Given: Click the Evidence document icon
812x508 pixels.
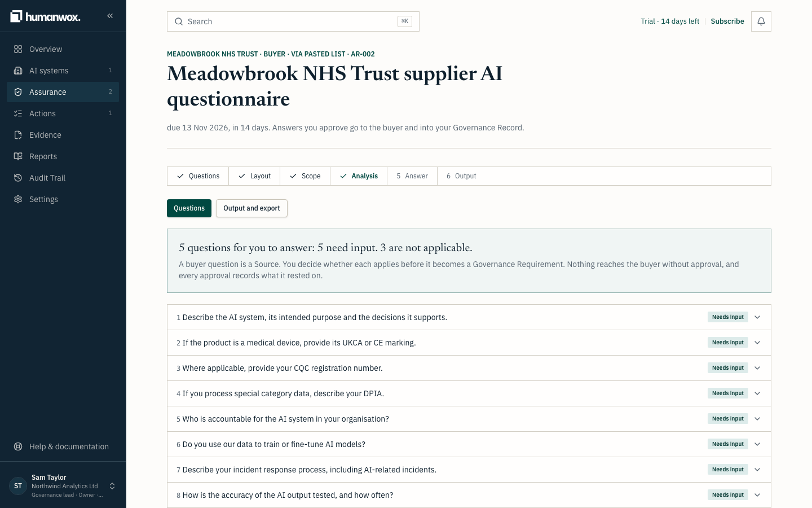Looking at the screenshot, I should tap(18, 135).
